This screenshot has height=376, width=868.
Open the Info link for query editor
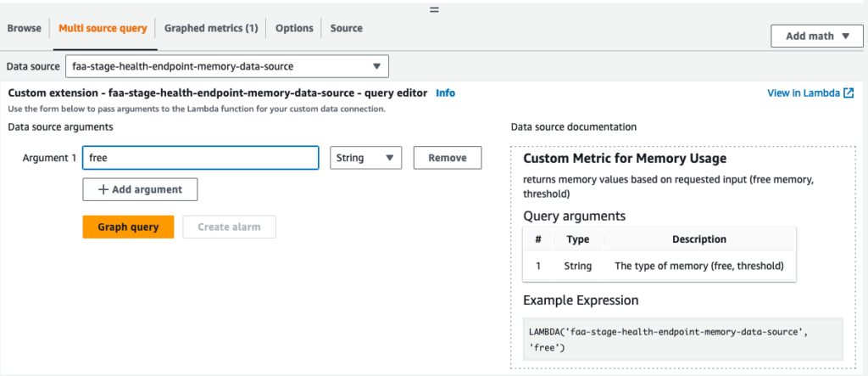(x=446, y=93)
